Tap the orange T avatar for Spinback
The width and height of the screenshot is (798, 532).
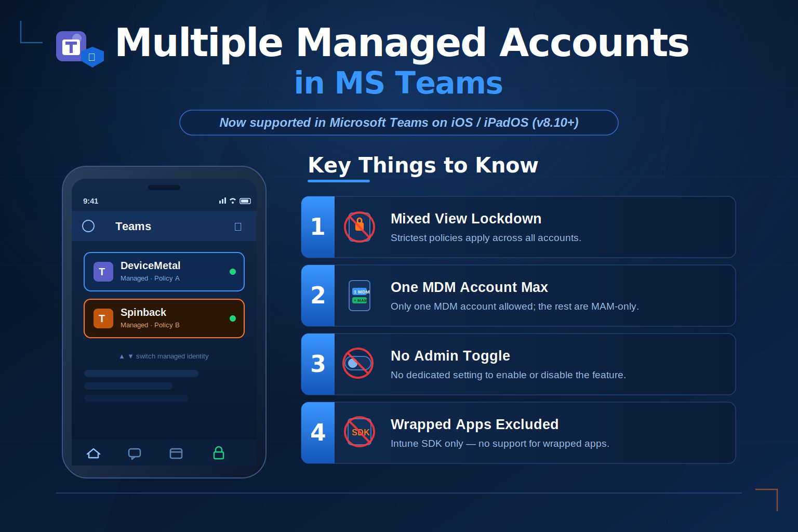(103, 318)
